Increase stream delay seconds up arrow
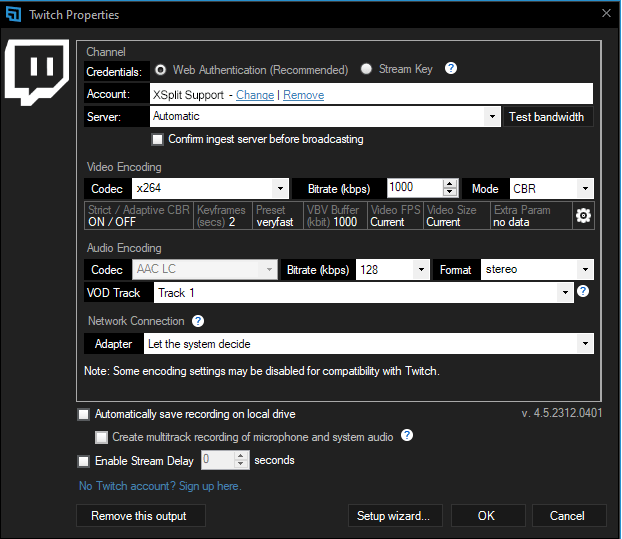Image resolution: width=622 pixels, height=539 pixels. (241, 456)
